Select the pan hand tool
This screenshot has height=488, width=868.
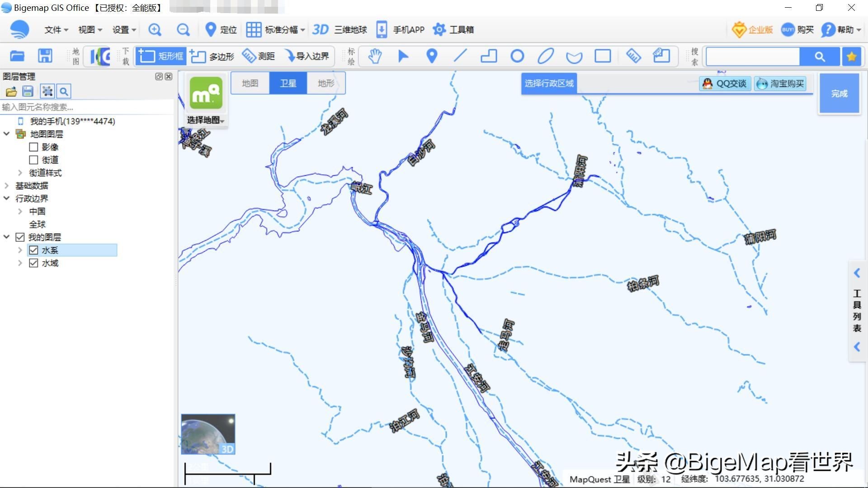coord(374,56)
